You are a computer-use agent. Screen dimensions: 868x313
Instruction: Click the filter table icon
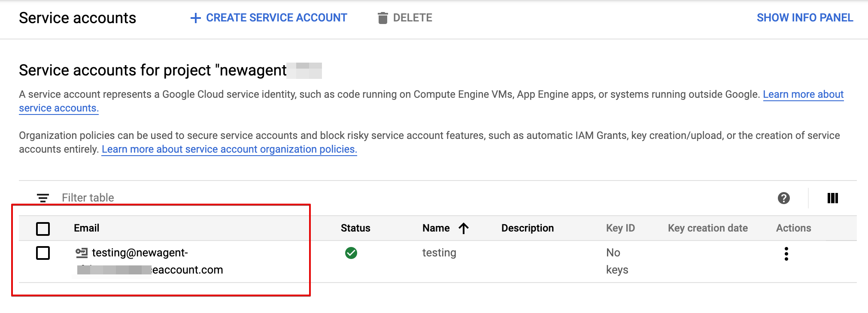pyautogui.click(x=43, y=198)
